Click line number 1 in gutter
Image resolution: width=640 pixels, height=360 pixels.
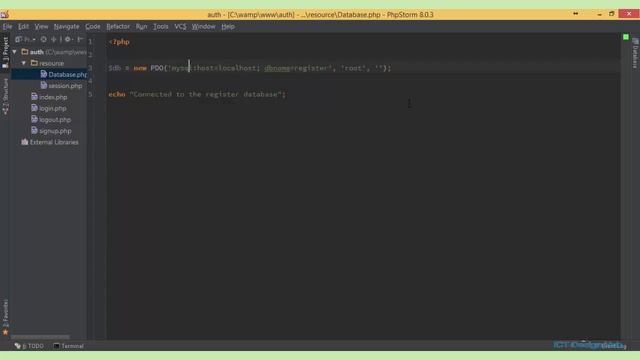pos(90,41)
